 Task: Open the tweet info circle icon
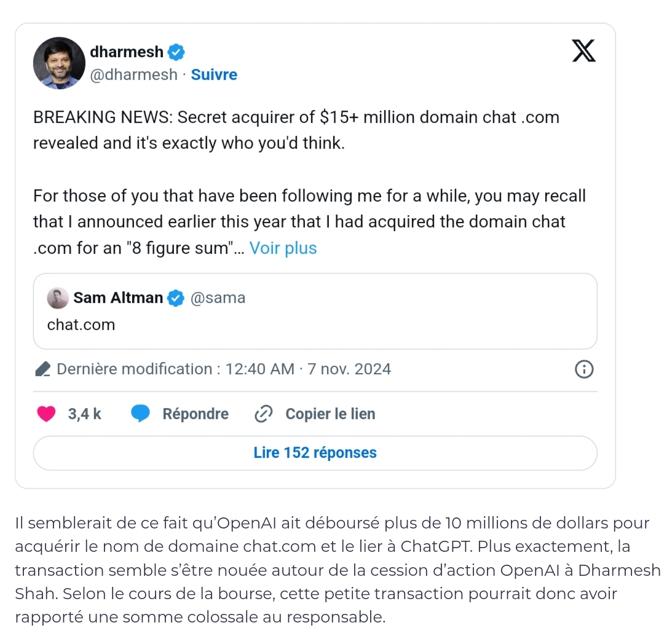click(x=584, y=369)
